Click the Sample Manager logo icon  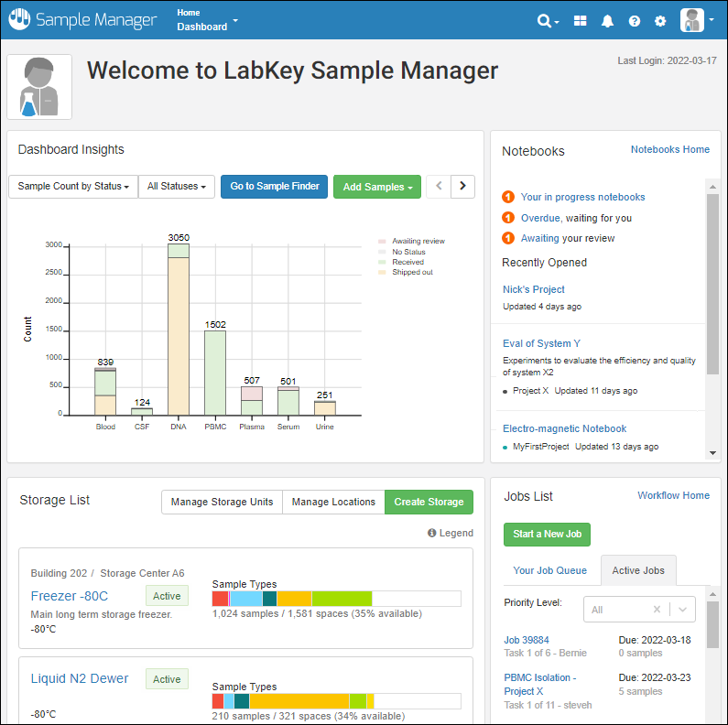[19, 19]
